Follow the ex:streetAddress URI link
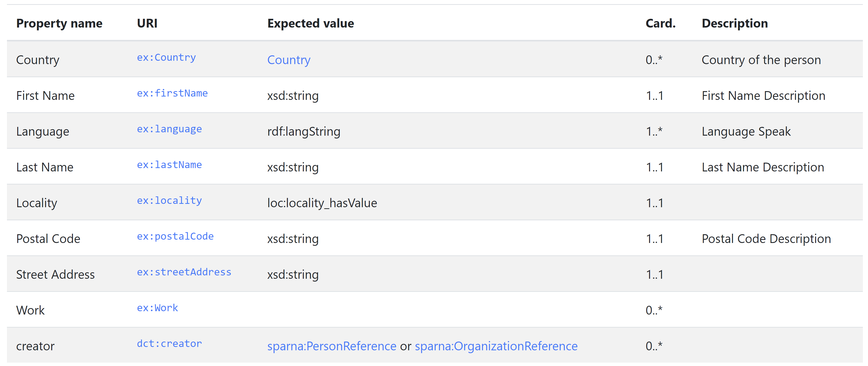Viewport: 868px width, 366px height. (184, 272)
